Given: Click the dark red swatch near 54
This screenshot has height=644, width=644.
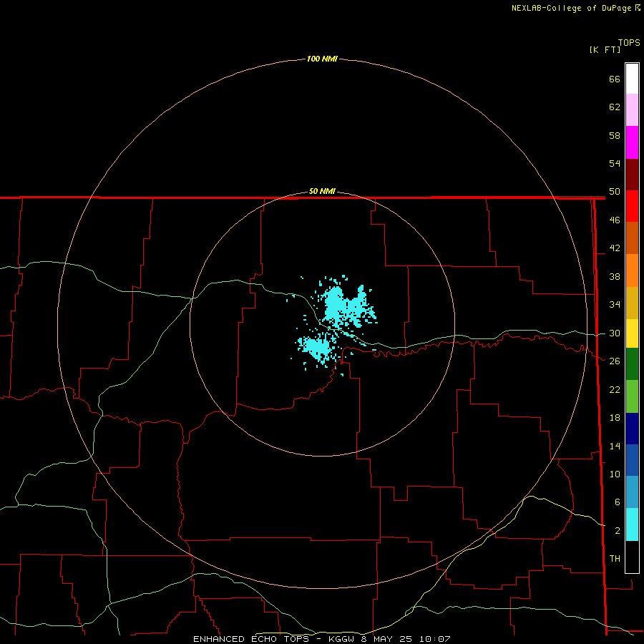Looking at the screenshot, I should pyautogui.click(x=632, y=174).
